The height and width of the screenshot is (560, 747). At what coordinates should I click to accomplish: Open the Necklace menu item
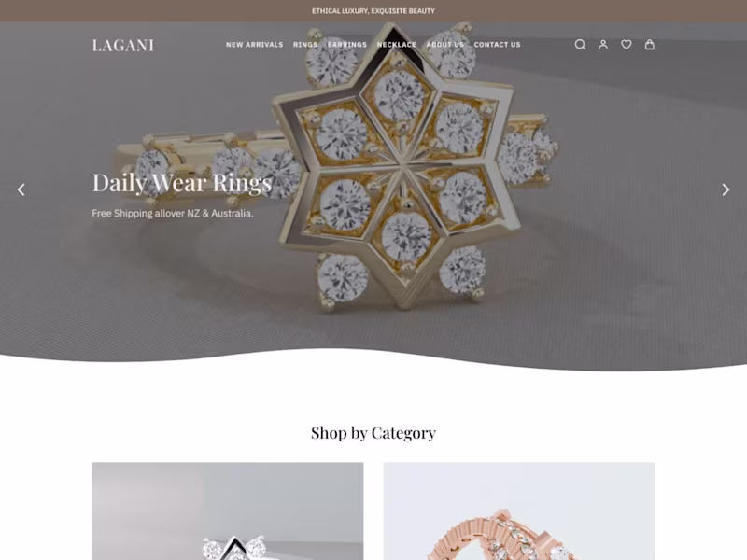[x=396, y=45]
